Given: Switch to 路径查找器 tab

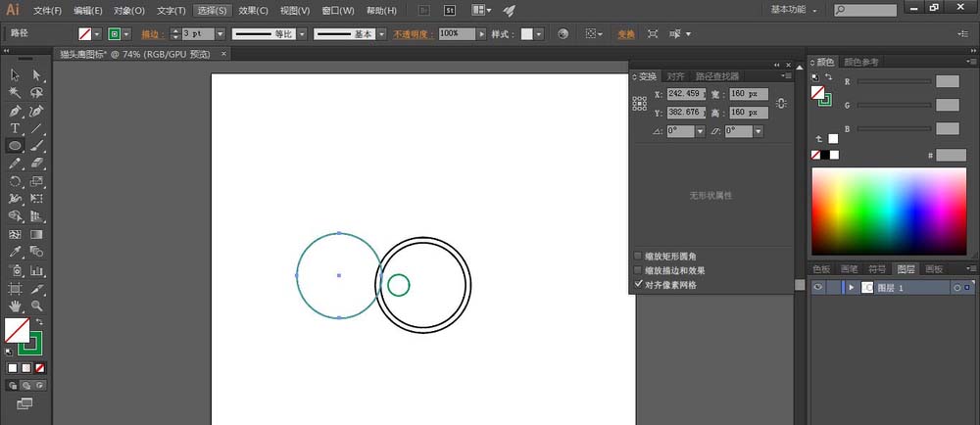Looking at the screenshot, I should tap(717, 76).
